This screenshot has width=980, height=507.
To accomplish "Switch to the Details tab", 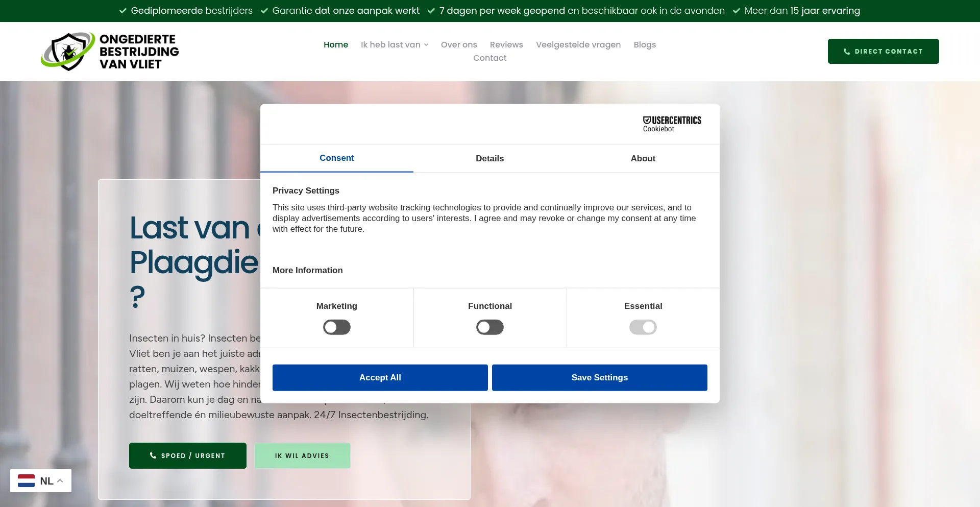I will [x=489, y=158].
